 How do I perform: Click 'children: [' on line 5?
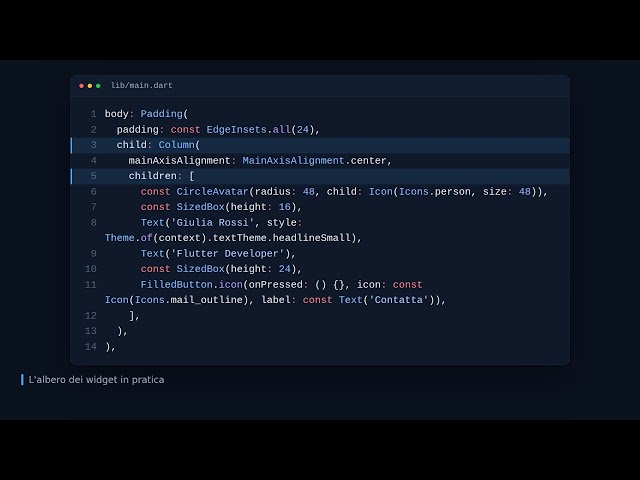click(162, 176)
